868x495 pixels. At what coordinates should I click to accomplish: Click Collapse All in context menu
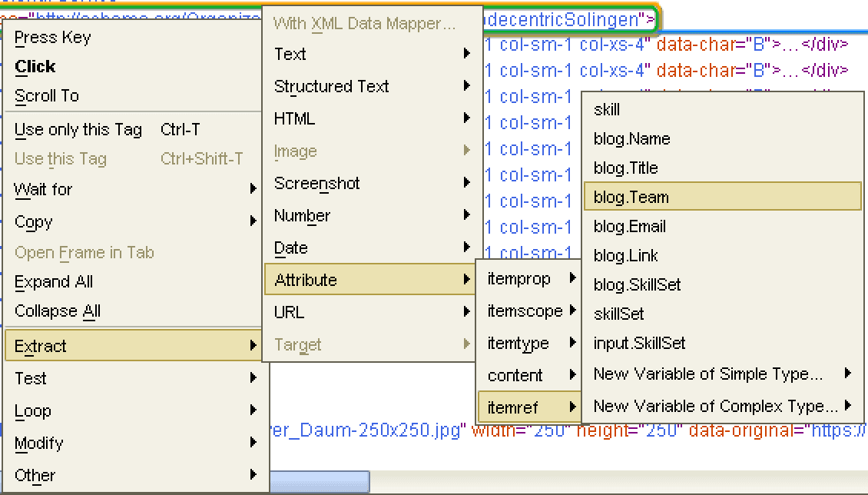click(58, 311)
